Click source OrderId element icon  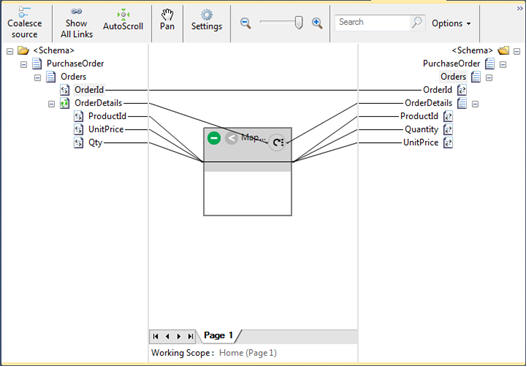coord(65,90)
